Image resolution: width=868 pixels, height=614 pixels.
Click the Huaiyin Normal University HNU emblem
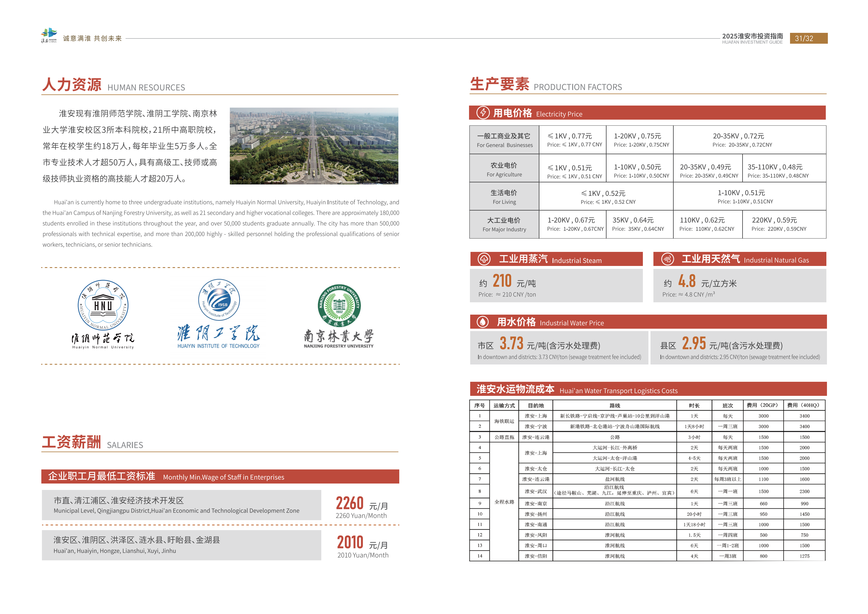[x=103, y=305]
